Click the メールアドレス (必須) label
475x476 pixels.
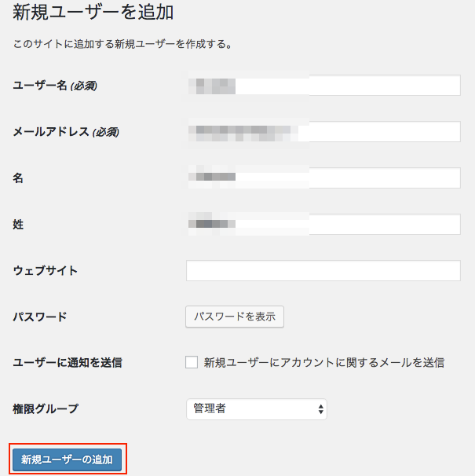tap(66, 131)
